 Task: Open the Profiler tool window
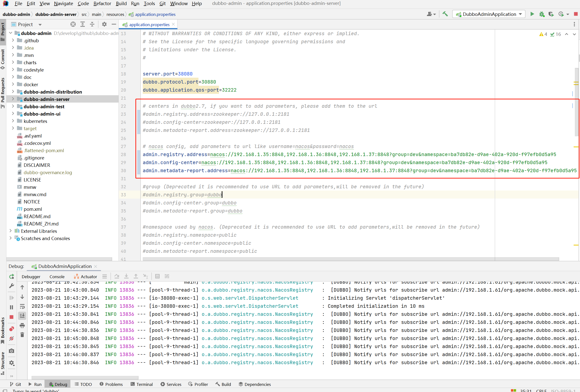pos(198,384)
